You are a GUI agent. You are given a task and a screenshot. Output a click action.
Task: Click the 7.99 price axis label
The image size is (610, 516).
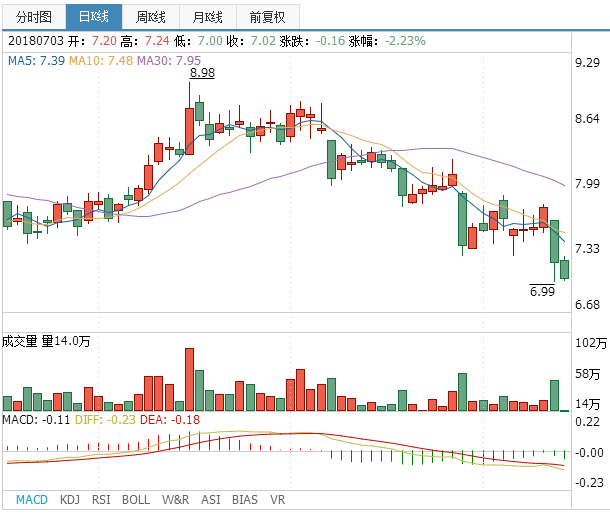pyautogui.click(x=587, y=183)
